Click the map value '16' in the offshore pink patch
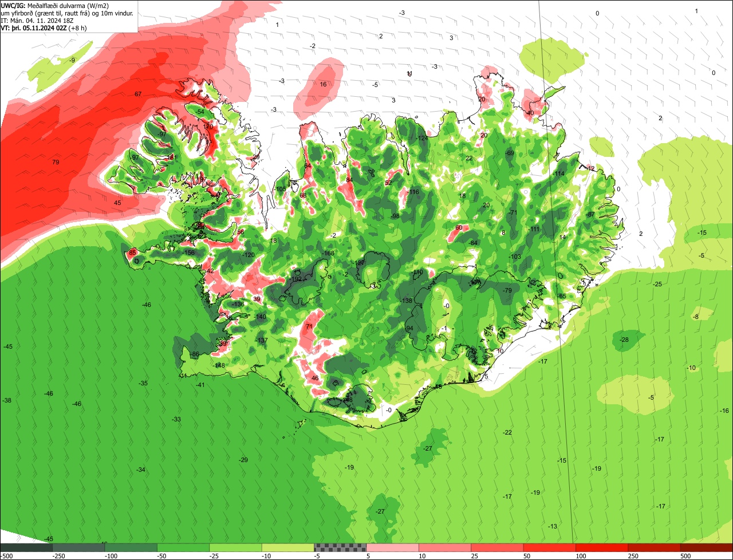733x560 pixels. click(323, 84)
